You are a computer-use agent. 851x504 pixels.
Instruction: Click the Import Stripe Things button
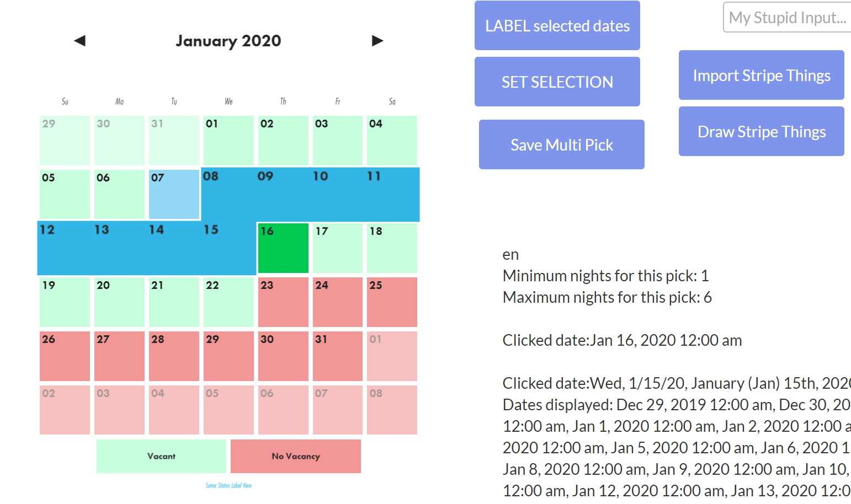pos(762,75)
